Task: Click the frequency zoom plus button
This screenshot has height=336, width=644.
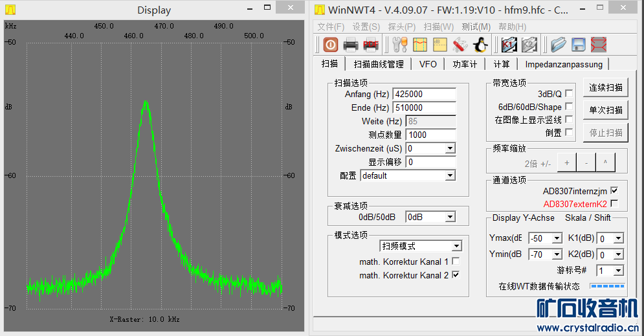Action: [x=567, y=162]
